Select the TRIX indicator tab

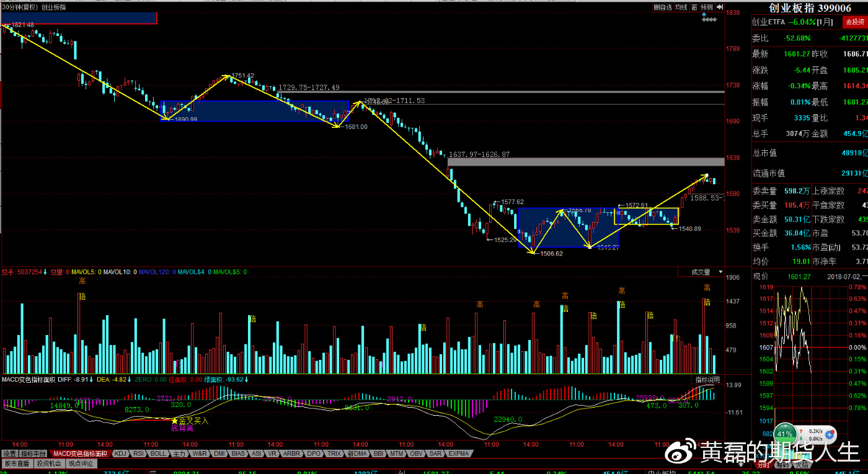[334, 454]
